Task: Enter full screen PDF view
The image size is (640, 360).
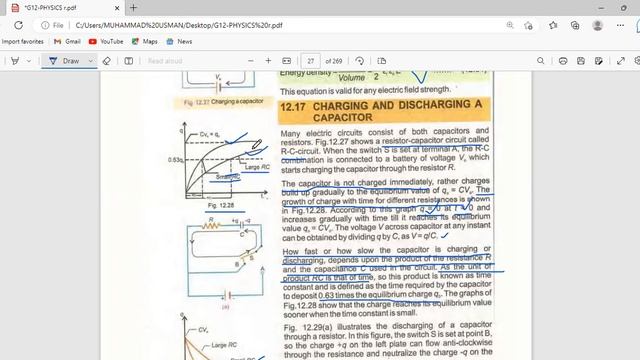Action: (621, 61)
